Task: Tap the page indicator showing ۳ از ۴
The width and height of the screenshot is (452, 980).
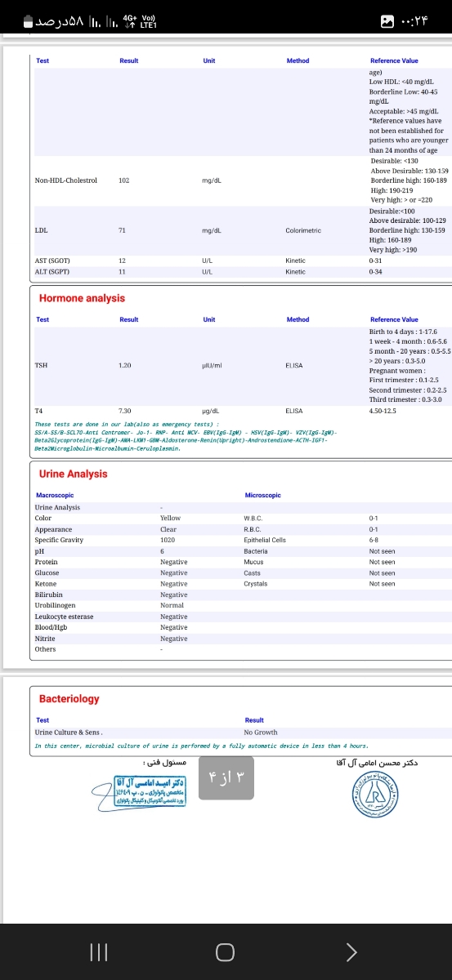Action: [x=226, y=777]
